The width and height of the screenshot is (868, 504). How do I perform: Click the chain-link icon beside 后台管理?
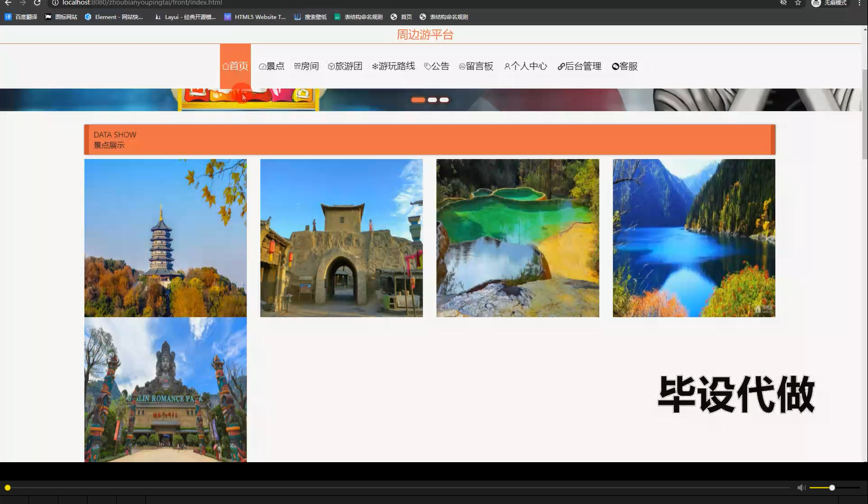pos(560,66)
